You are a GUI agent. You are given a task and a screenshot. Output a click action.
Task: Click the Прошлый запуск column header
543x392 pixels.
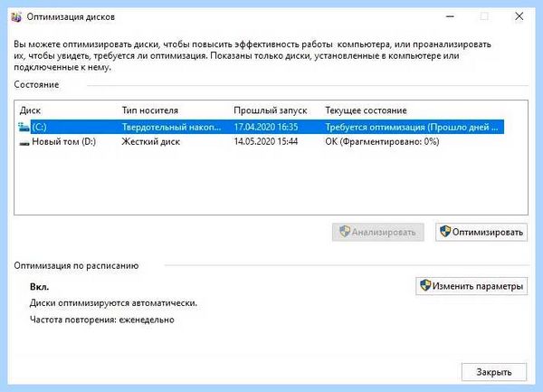click(x=271, y=110)
